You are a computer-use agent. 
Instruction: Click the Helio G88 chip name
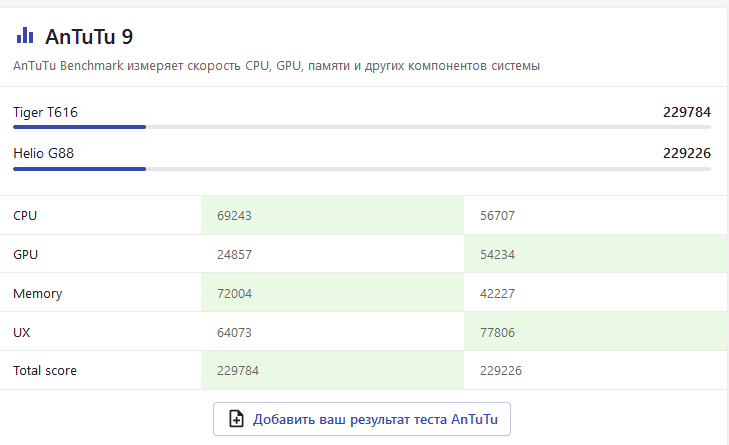click(x=43, y=153)
